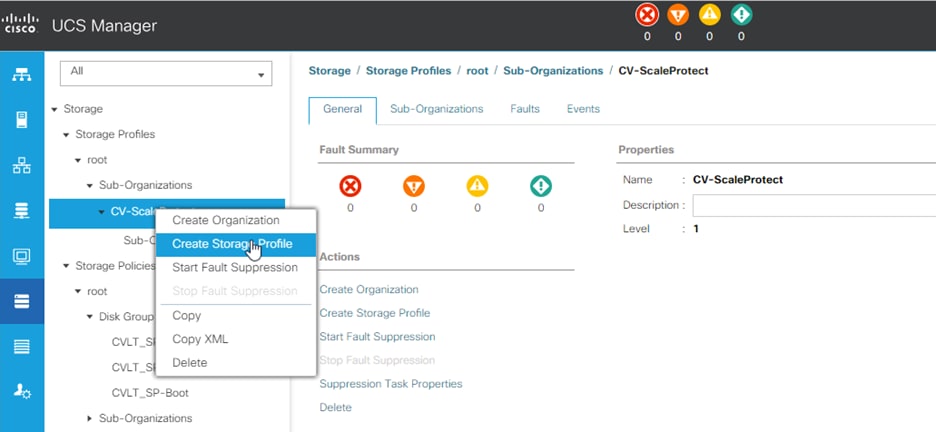Expand Sub-Organizations under Storage Policies

click(90, 418)
